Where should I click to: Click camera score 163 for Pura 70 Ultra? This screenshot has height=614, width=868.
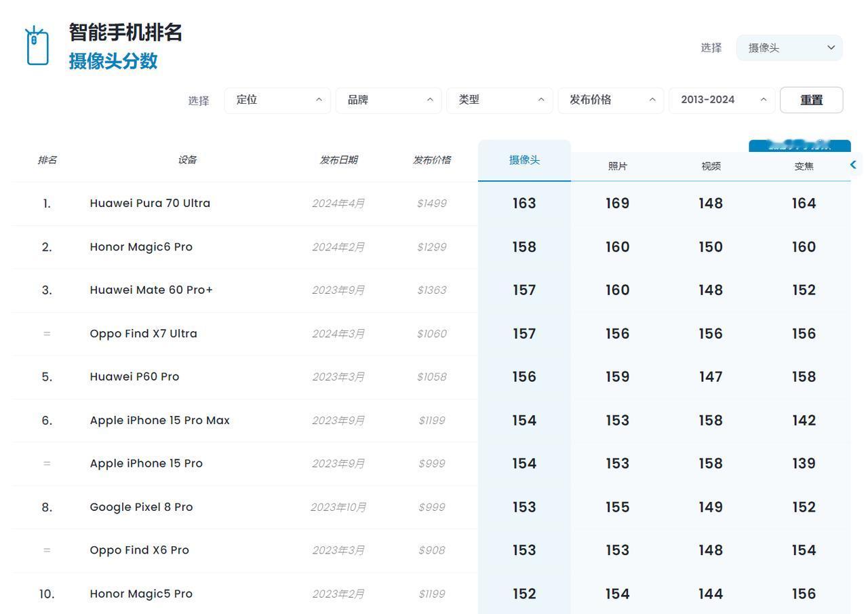(524, 204)
